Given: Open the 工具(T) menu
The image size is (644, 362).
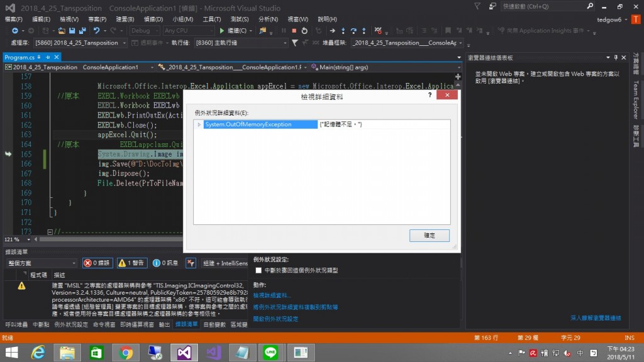Looking at the screenshot, I should [x=211, y=19].
